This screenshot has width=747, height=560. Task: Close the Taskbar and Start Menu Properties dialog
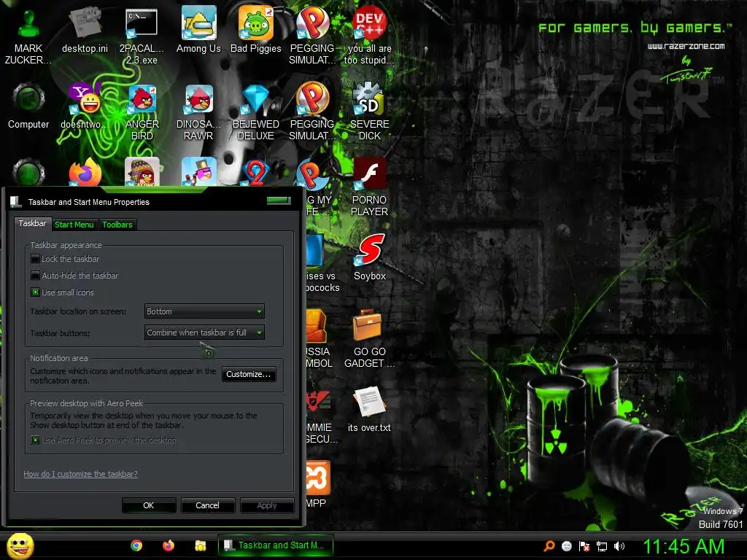point(279,200)
